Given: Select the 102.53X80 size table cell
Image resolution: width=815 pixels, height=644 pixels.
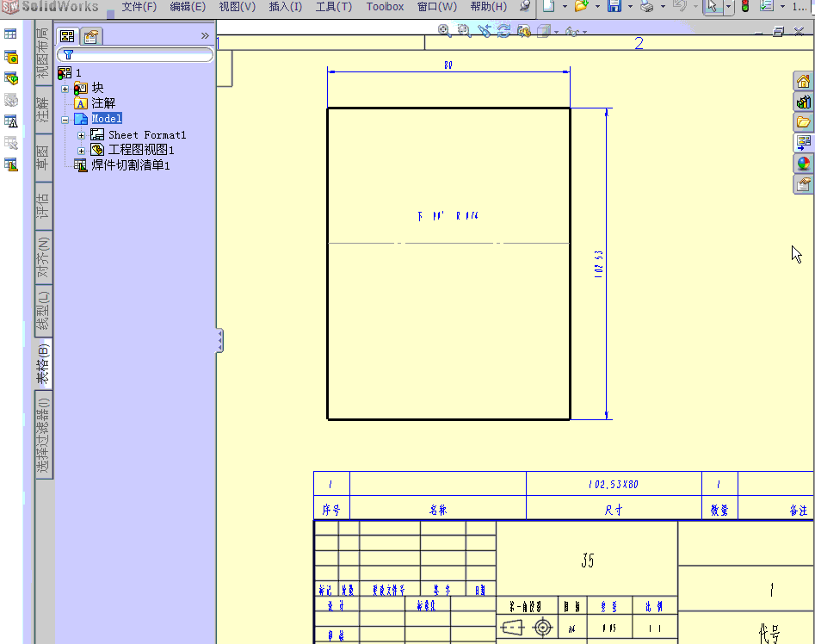Looking at the screenshot, I should click(x=614, y=484).
